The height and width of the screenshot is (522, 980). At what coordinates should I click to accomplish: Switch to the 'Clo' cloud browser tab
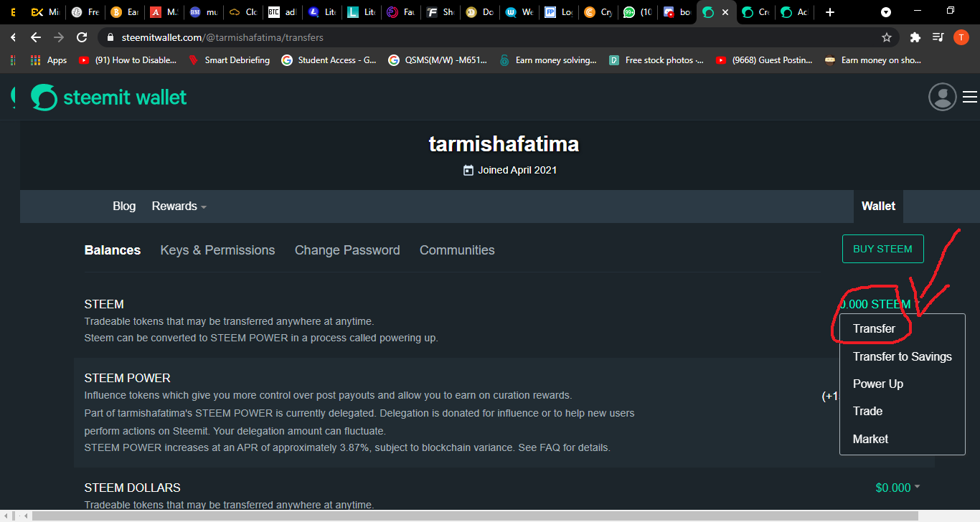(x=242, y=12)
